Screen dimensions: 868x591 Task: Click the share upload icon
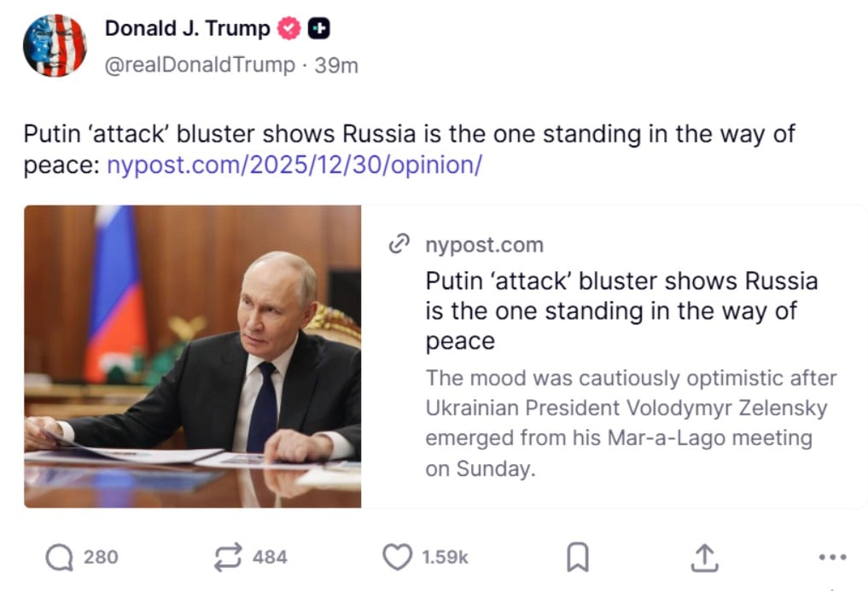(702, 559)
